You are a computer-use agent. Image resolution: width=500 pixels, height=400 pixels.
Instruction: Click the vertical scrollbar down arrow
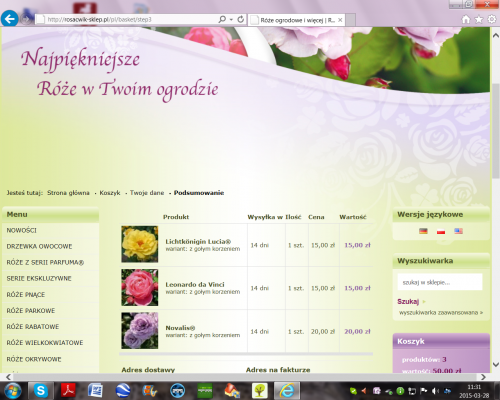click(496, 364)
